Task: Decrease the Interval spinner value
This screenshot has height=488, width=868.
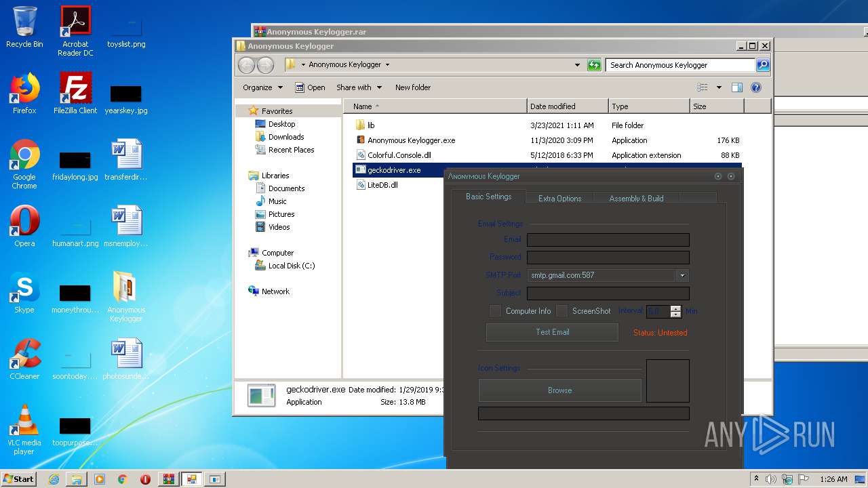Action: click(675, 314)
